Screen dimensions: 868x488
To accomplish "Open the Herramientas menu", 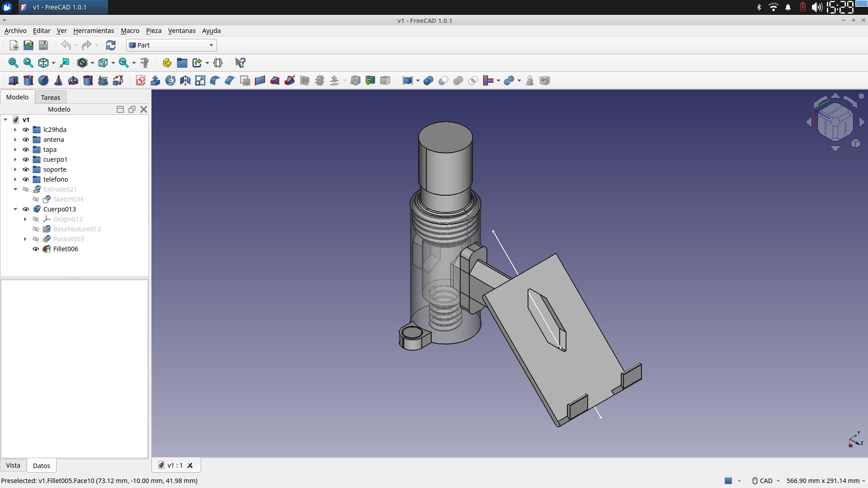I will (94, 31).
